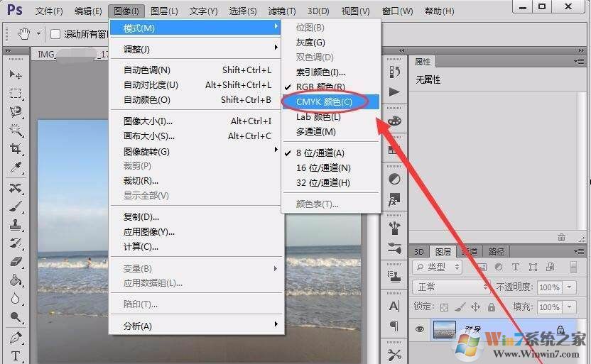This screenshot has height=364, width=591.
Task: Click Image Size in the Image menu
Action: [148, 121]
